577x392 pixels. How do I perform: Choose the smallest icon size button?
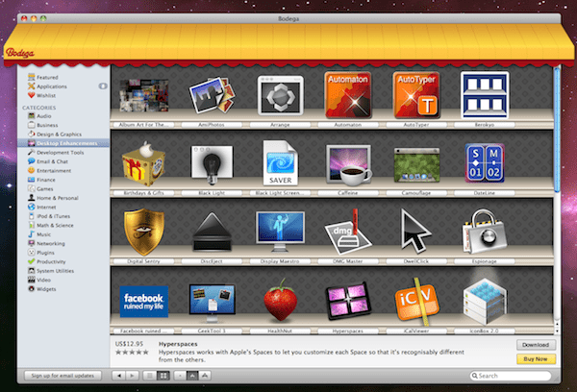click(180, 376)
